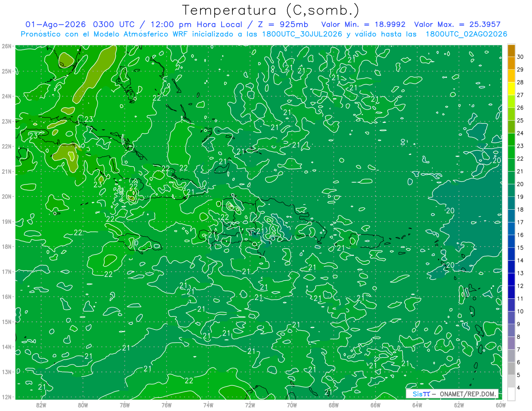This screenshot has height=411, width=532.
Task: Click the 74W longitude axis label
Action: [208, 405]
